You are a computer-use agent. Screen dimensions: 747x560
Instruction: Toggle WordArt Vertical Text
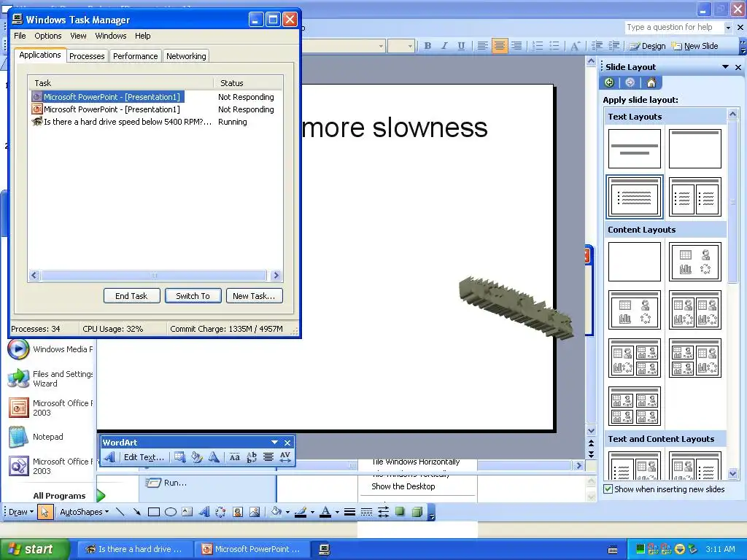tap(251, 457)
